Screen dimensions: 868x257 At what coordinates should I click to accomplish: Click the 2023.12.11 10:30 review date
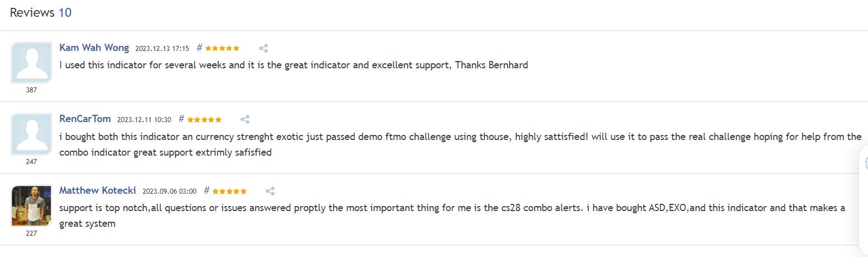pyautogui.click(x=144, y=120)
